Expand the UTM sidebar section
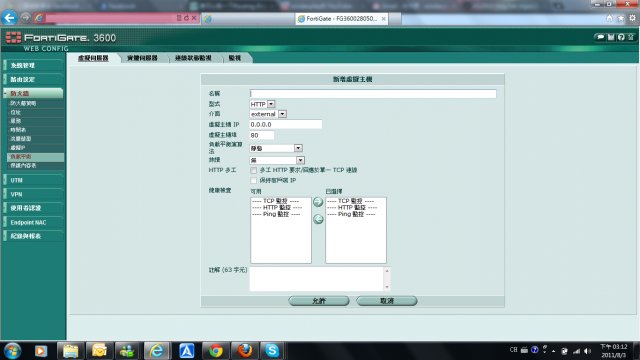Viewport: 640px width, 360px height. click(x=33, y=180)
